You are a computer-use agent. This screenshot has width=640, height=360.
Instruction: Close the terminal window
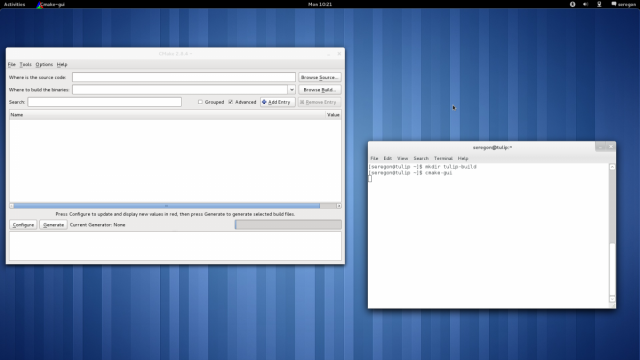(x=611, y=147)
